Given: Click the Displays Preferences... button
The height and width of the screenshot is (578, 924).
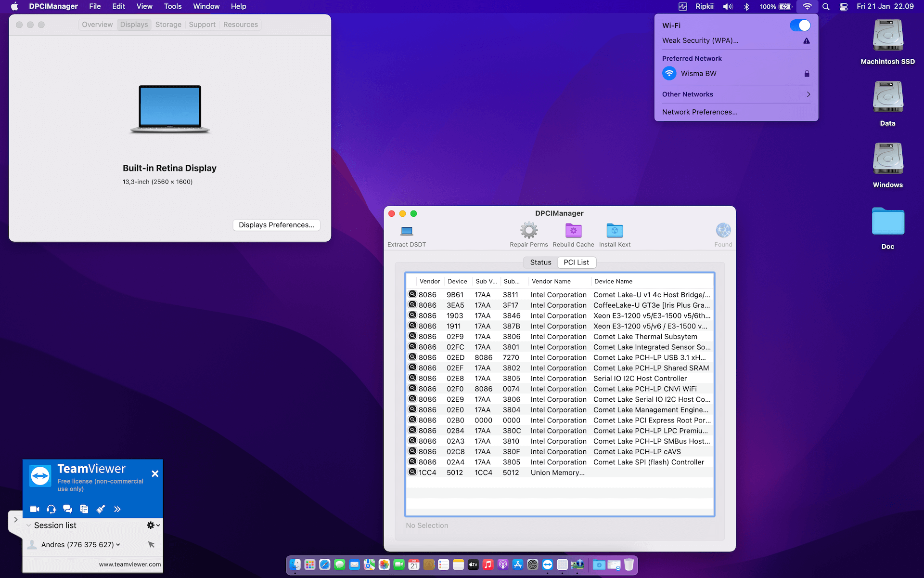Looking at the screenshot, I should pyautogui.click(x=276, y=225).
